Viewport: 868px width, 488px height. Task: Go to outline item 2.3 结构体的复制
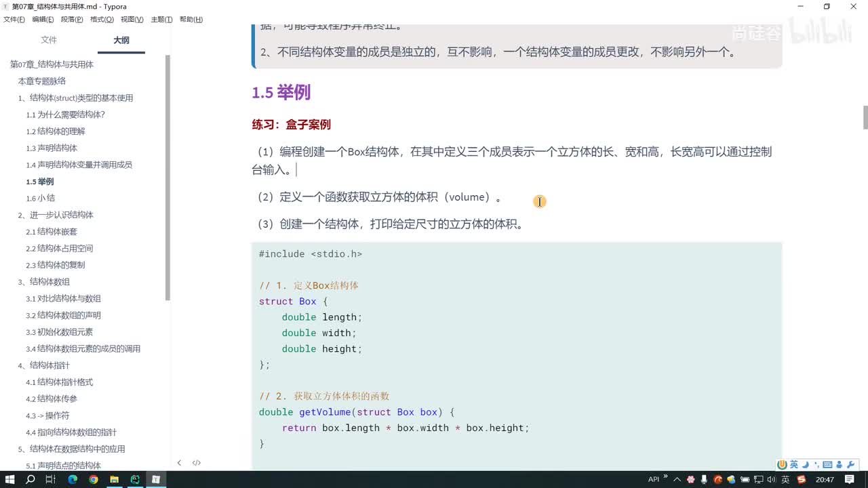(56, 265)
